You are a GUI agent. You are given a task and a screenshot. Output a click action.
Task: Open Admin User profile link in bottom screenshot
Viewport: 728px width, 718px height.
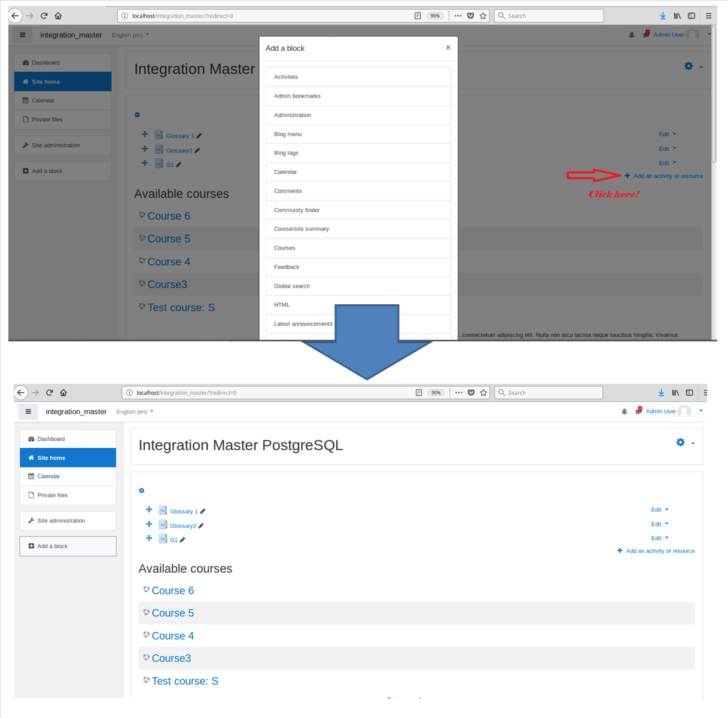point(660,411)
